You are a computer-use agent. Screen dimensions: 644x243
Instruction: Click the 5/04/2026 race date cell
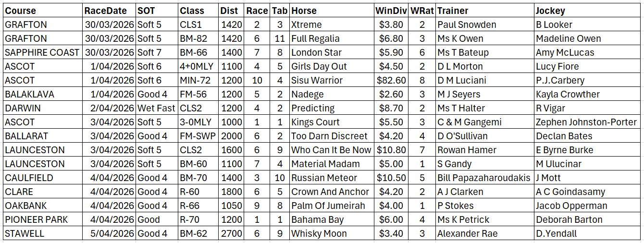coord(110,233)
